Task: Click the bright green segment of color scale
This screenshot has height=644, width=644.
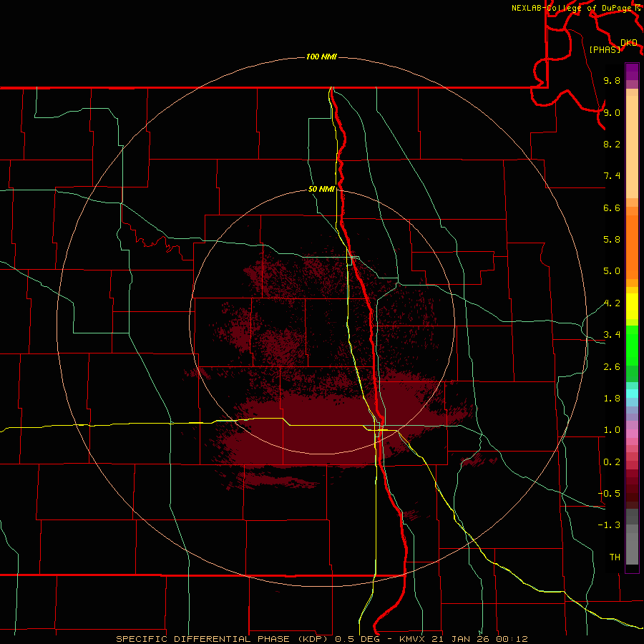Action: [632, 345]
